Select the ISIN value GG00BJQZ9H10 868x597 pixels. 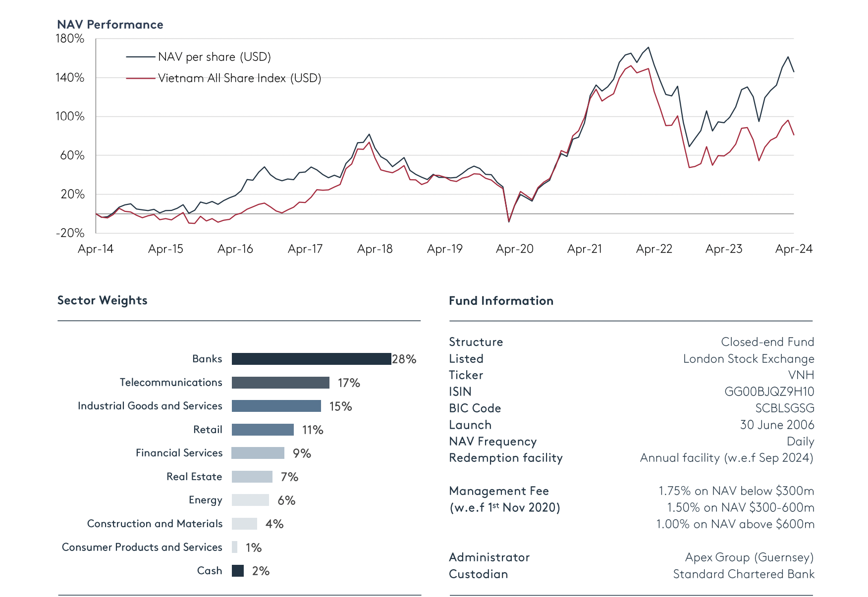coord(769,392)
